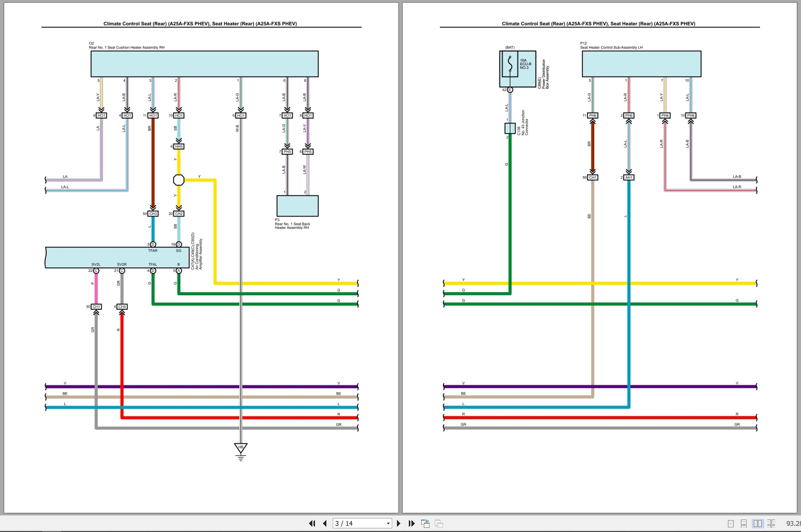Image resolution: width=801 pixels, height=532 pixels.
Task: Toggle the dual continuous view mode
Action: coord(771,524)
